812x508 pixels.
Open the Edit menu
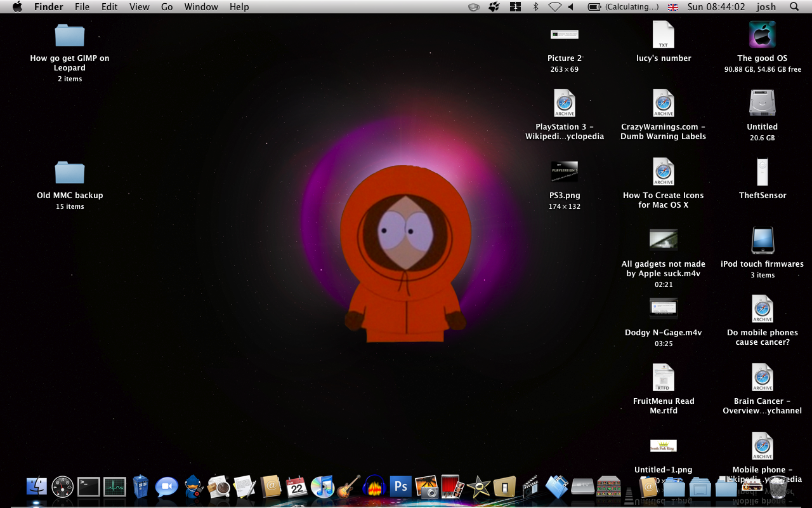(x=110, y=7)
